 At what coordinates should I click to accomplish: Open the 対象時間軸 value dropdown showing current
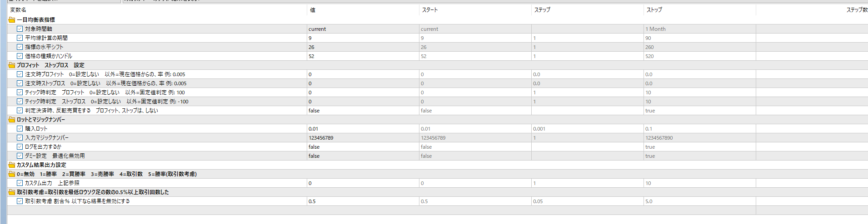pyautogui.click(x=363, y=29)
